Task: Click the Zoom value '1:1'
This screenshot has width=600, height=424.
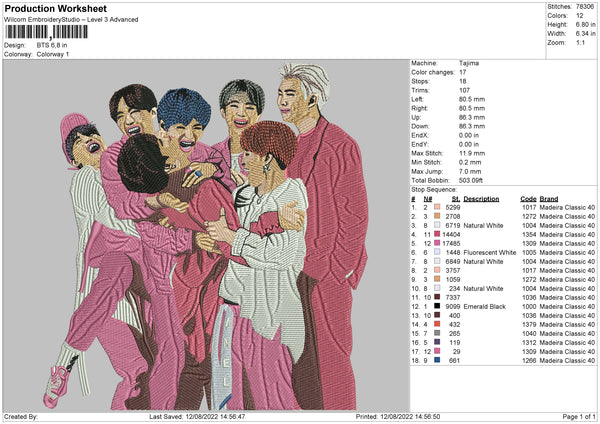Action: click(x=580, y=42)
